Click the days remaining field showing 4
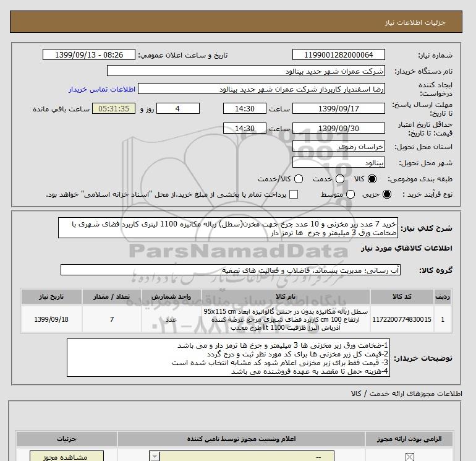Viewport: 476px width, 461px height. [x=178, y=108]
